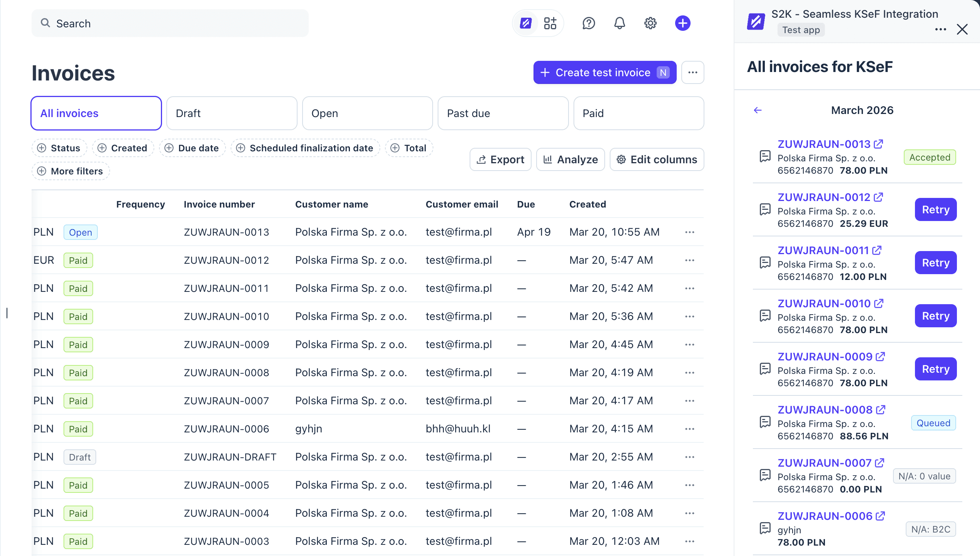Image resolution: width=980 pixels, height=556 pixels.
Task: Expand More filters
Action: [x=70, y=171]
